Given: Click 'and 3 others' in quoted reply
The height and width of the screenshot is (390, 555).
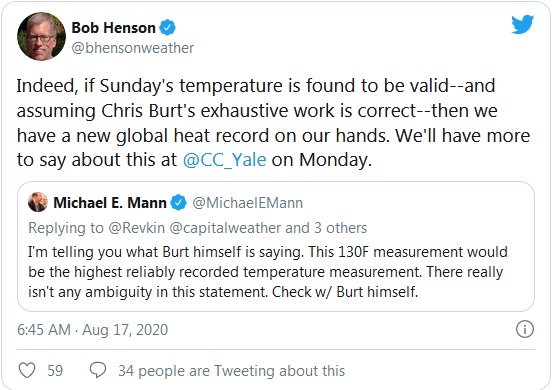Looking at the screenshot, I should [x=326, y=228].
